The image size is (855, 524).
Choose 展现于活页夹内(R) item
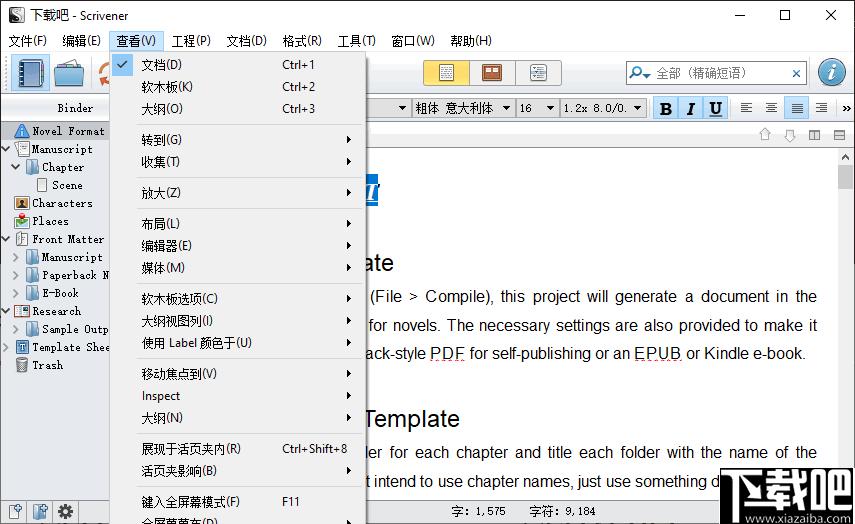(238, 449)
